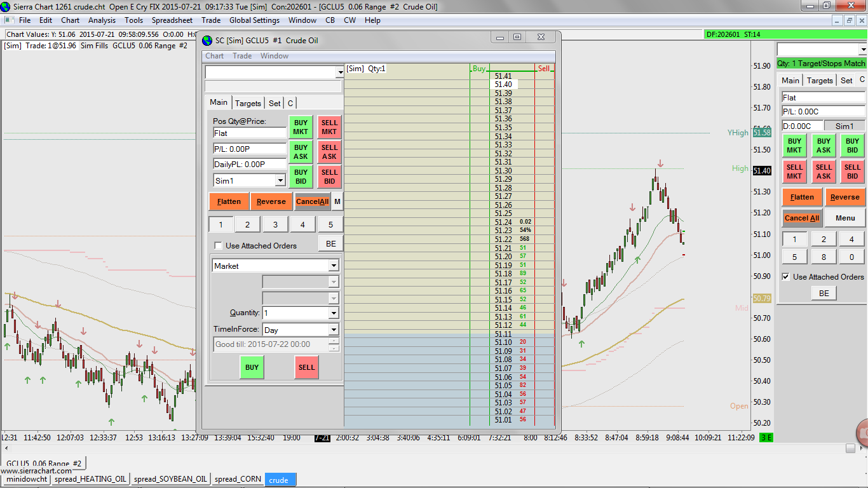Screen dimensions: 868x488
Task: Open the CB menu
Action: click(330, 20)
